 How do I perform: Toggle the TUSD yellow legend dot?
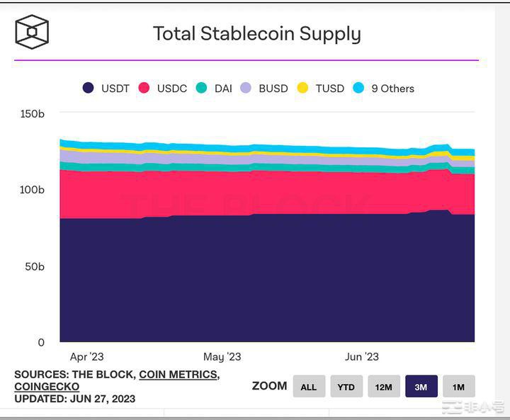pos(302,89)
